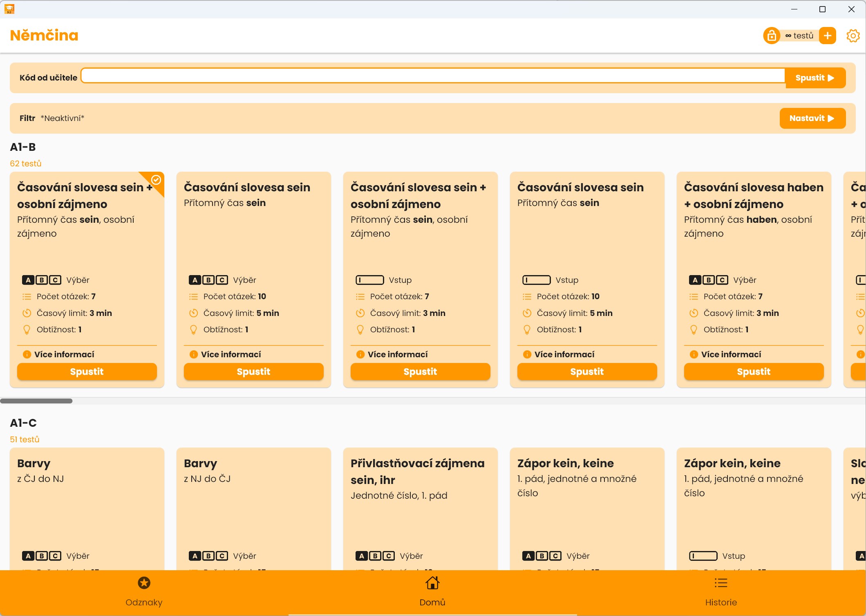Click the plus icon to add tests
The image size is (866, 616).
tap(827, 36)
